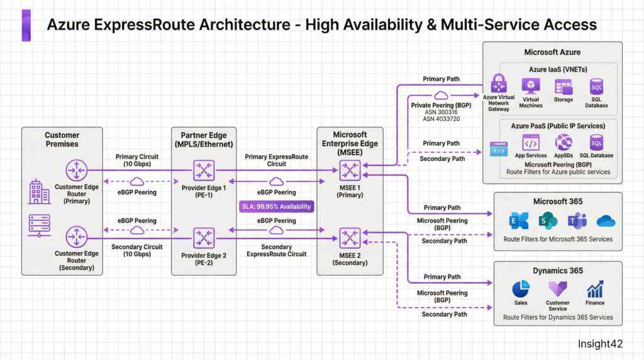
Task: Select the App Services icon
Action: coord(531,142)
